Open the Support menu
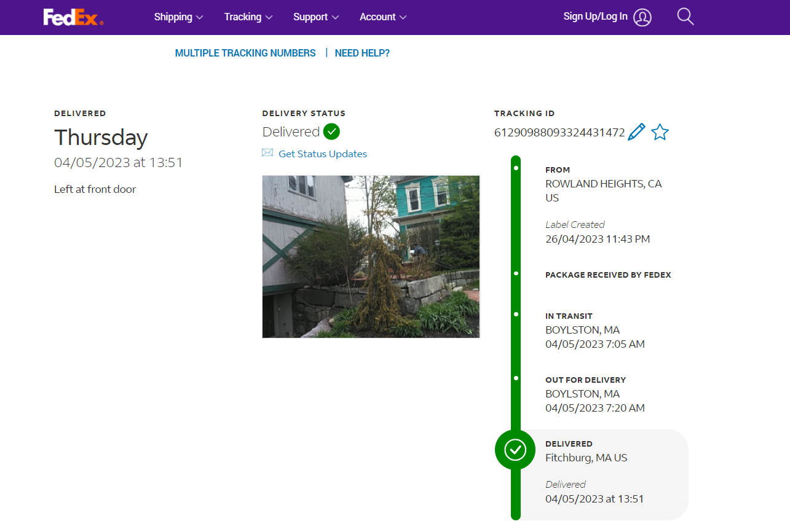790x532 pixels. (316, 17)
